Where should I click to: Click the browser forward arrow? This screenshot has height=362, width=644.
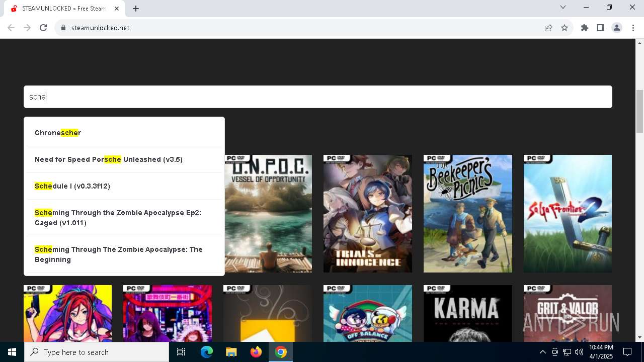pyautogui.click(x=27, y=28)
